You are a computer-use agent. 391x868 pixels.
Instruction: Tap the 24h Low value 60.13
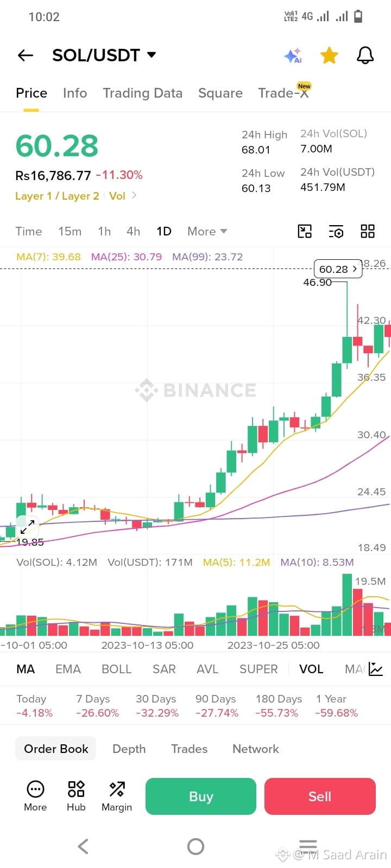tap(256, 188)
